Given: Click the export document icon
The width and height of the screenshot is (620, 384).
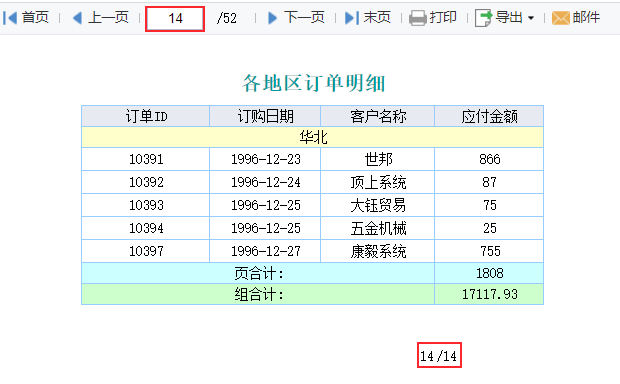Looking at the screenshot, I should [x=483, y=18].
